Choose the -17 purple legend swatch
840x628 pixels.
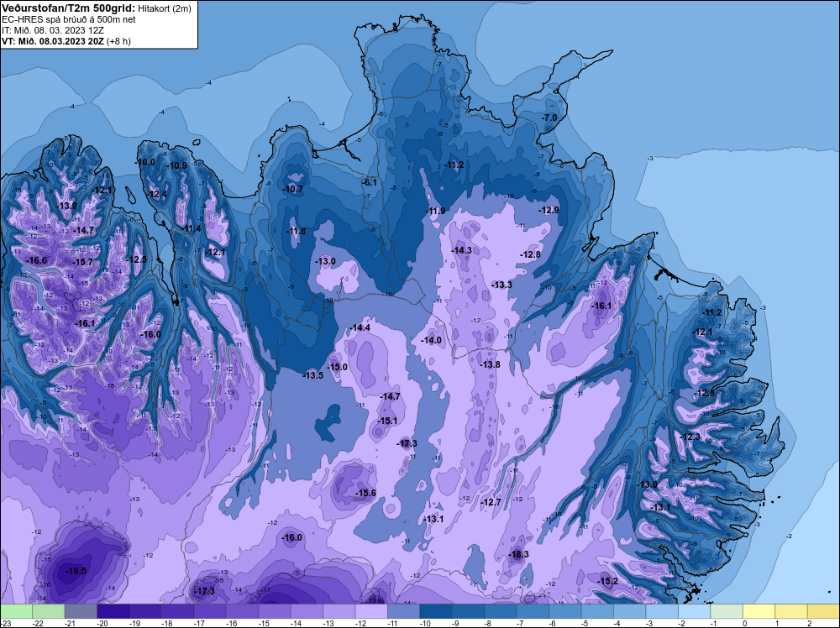coord(210,611)
